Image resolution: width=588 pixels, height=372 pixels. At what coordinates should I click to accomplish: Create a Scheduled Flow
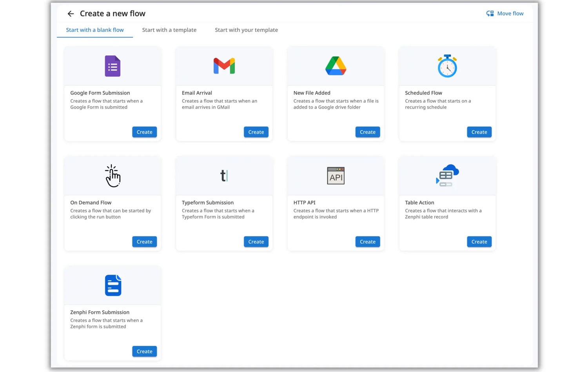[x=479, y=132]
